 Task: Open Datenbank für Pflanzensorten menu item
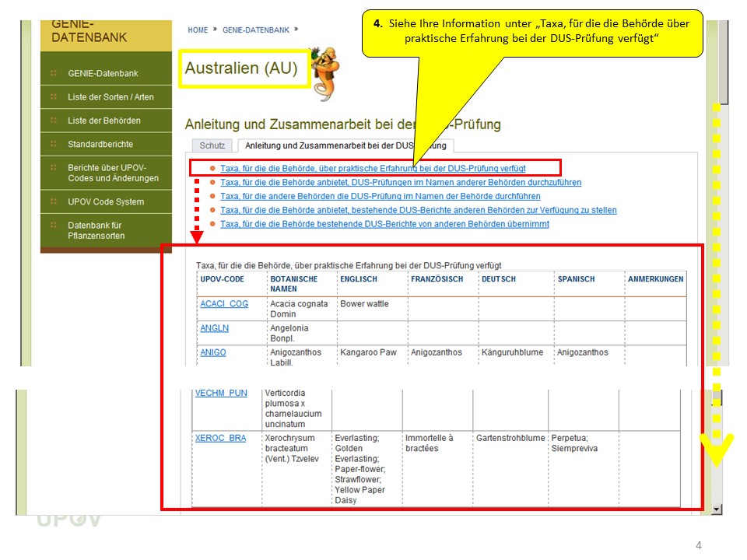coord(96,230)
